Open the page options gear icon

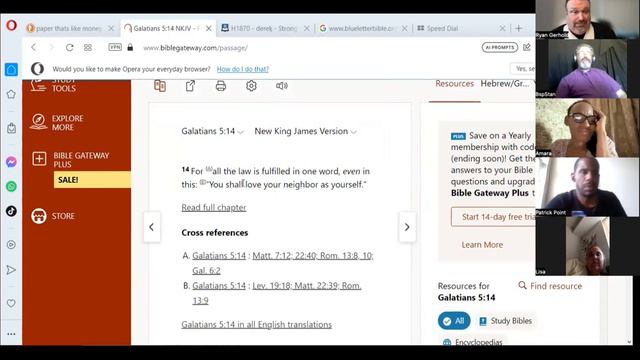(251, 86)
